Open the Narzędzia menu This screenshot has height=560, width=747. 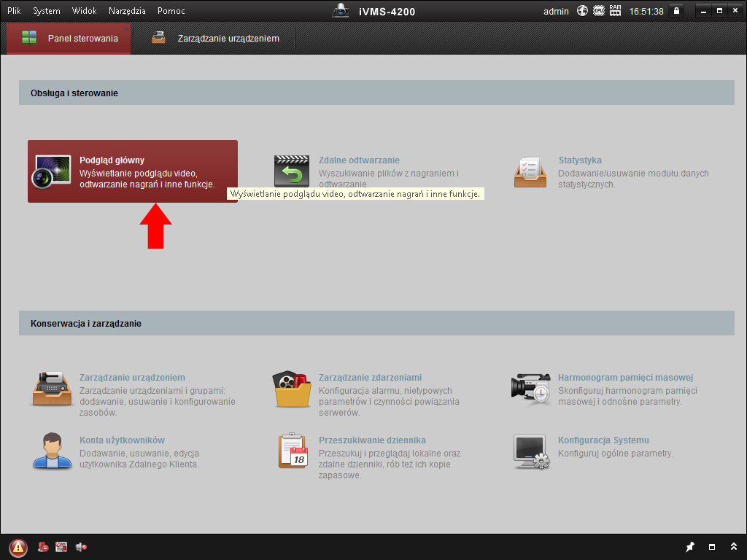point(127,11)
